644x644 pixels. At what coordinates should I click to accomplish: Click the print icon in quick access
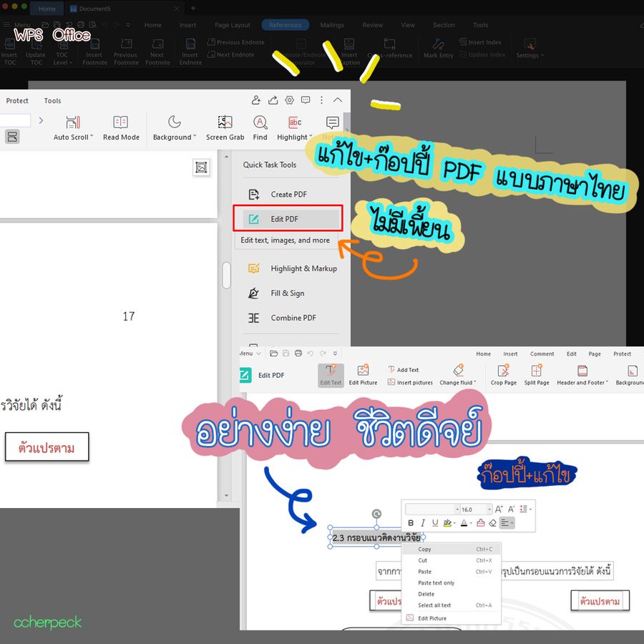pyautogui.click(x=298, y=353)
